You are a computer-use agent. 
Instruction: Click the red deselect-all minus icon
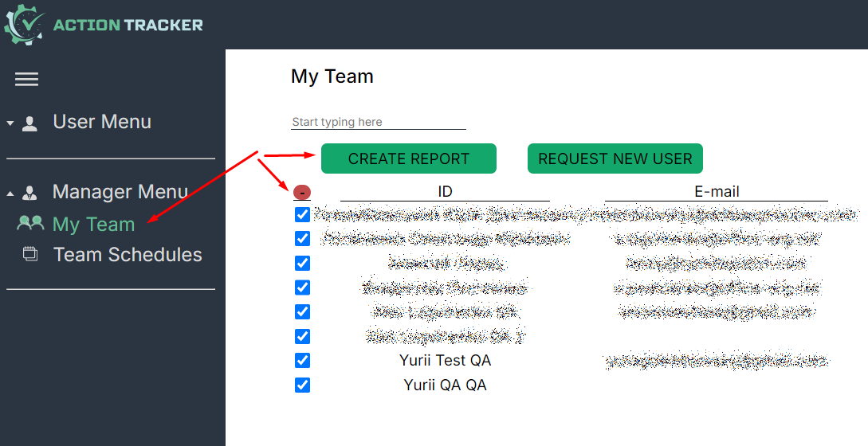[x=302, y=193]
